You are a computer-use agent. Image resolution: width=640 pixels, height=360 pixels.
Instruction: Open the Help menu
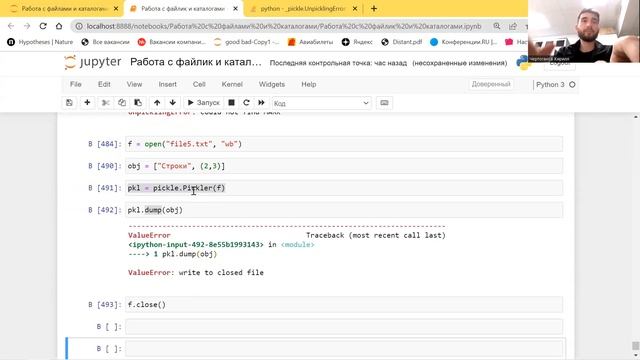pos(309,84)
